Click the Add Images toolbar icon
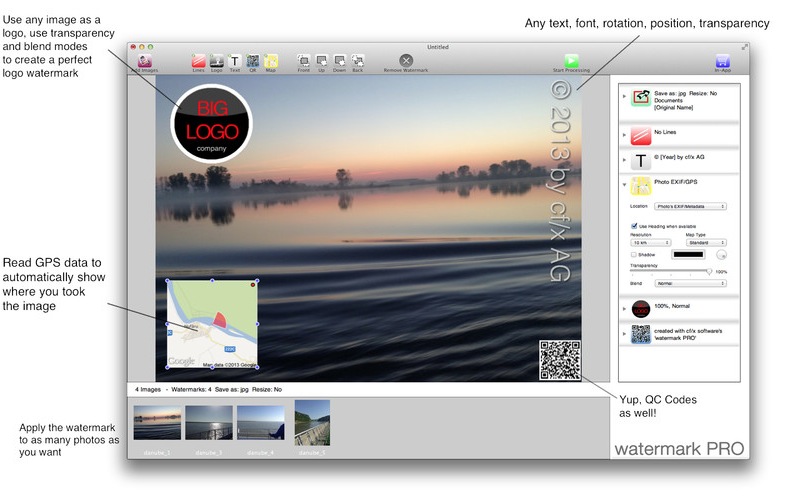 coord(146,62)
